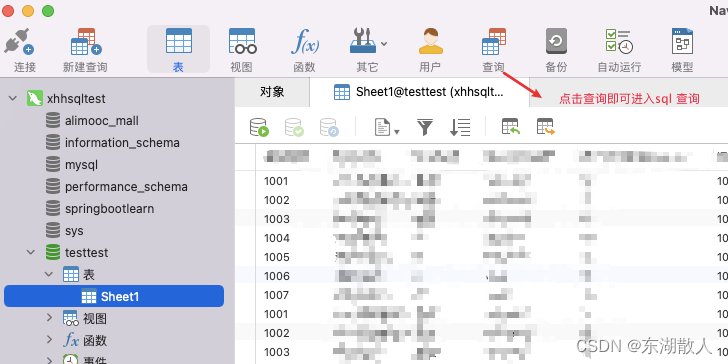Select the testtest database

(x=86, y=253)
